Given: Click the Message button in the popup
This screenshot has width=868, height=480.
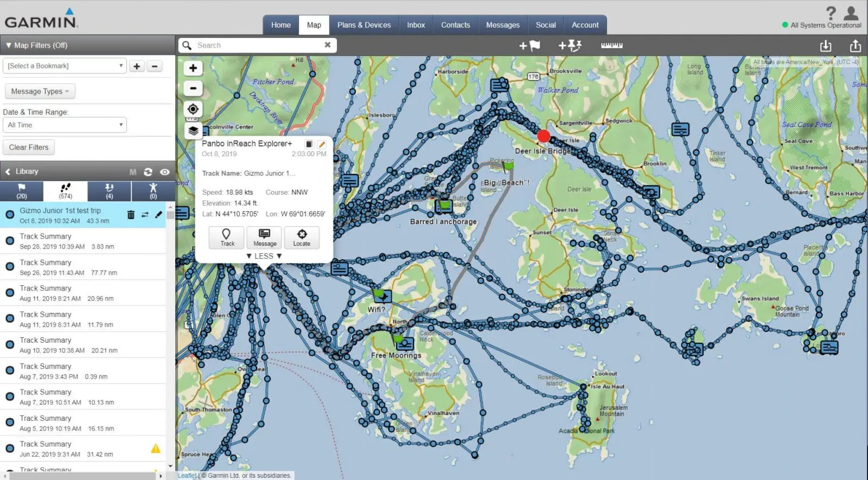Looking at the screenshot, I should point(264,238).
